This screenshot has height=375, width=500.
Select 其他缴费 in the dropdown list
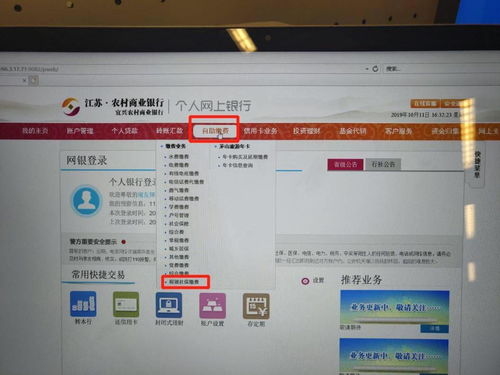(179, 257)
